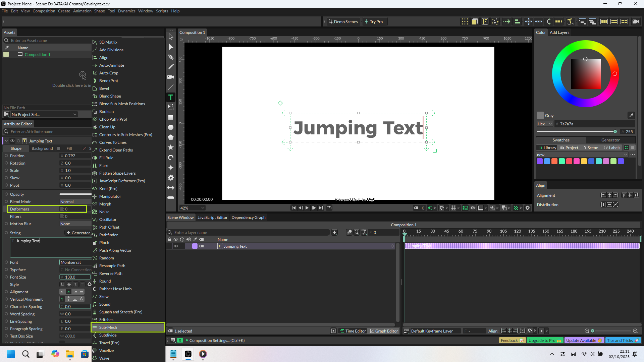Switch to the JavaScript Editor tab
The image size is (644, 362).
coord(212,218)
